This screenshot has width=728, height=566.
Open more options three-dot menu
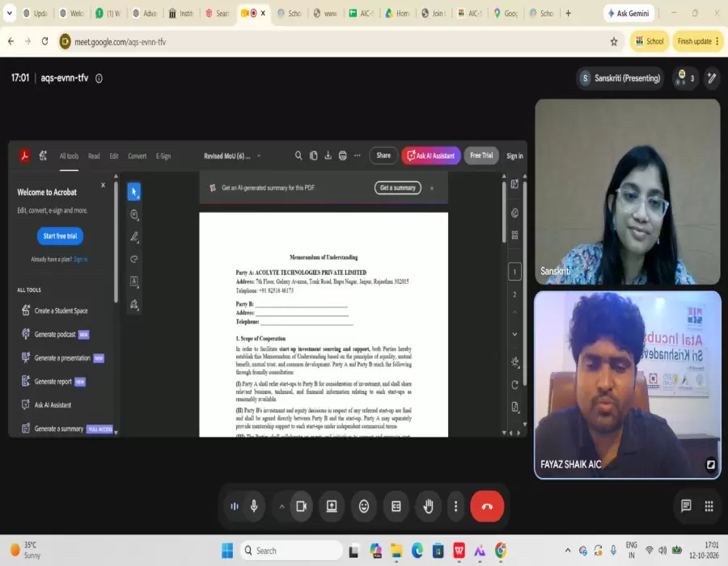[456, 506]
